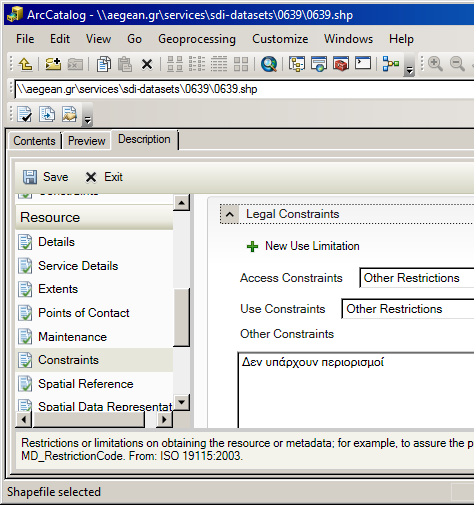This screenshot has height=505, width=474.
Task: Click the sidebar vertical scrollbar thumb
Action: tap(181, 317)
